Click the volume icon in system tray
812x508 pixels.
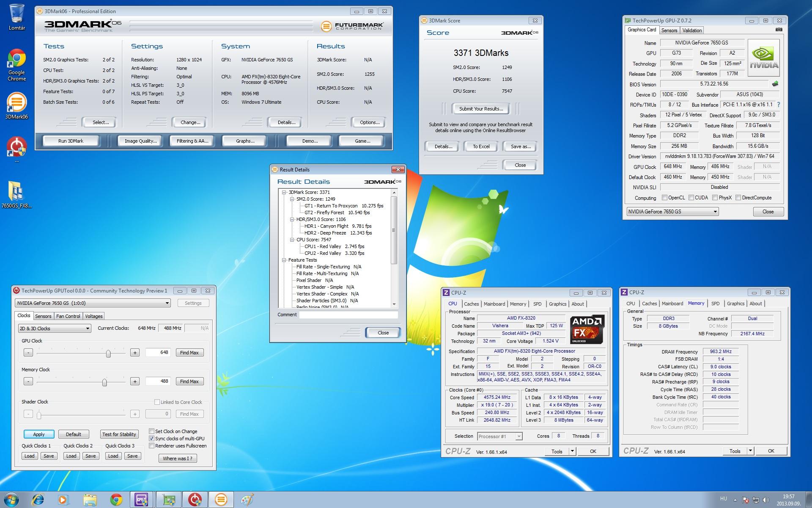[x=765, y=500]
